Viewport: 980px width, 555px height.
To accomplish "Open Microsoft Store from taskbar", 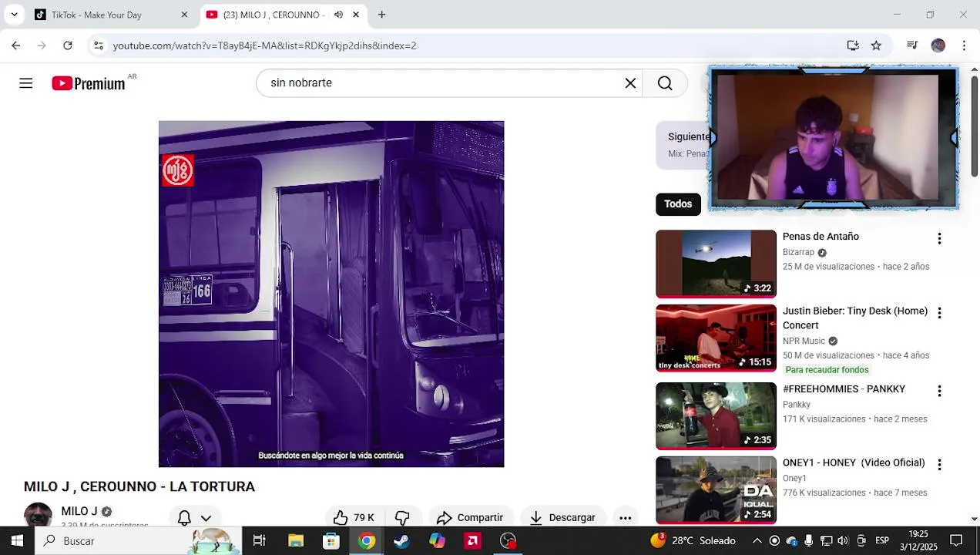I will click(331, 540).
